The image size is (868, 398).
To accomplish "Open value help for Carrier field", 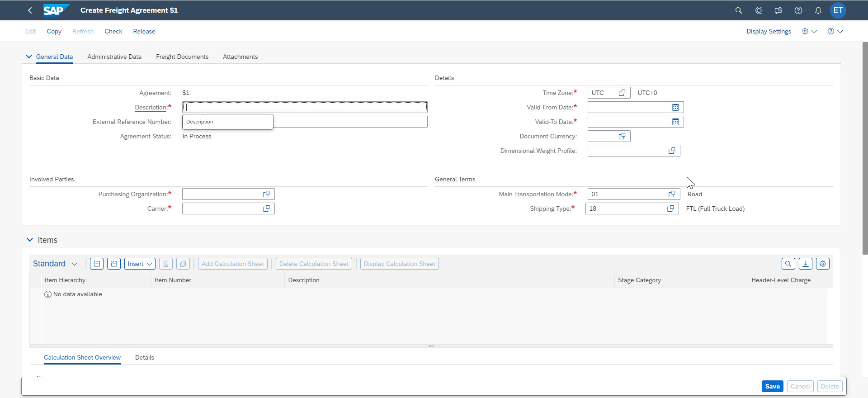I will pyautogui.click(x=266, y=208).
